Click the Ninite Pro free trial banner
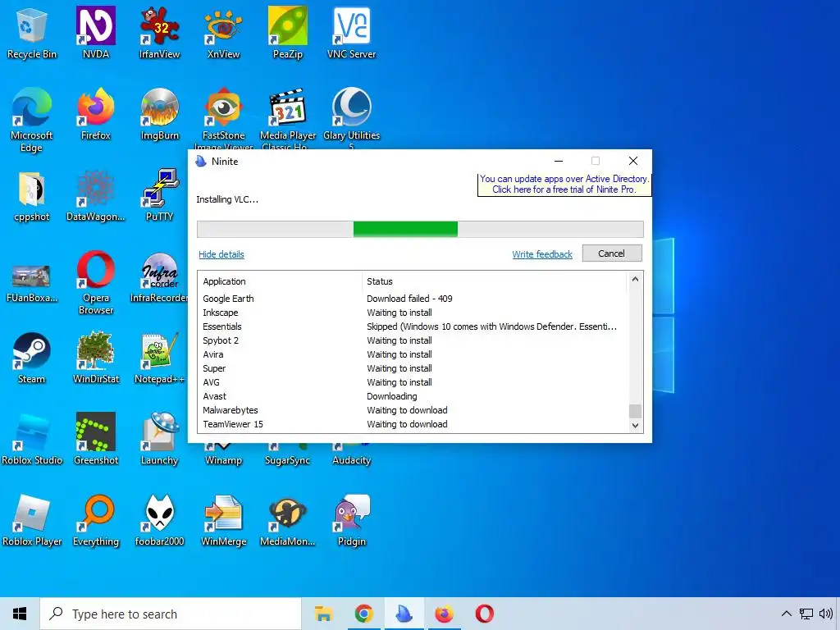840x630 pixels. (564, 185)
